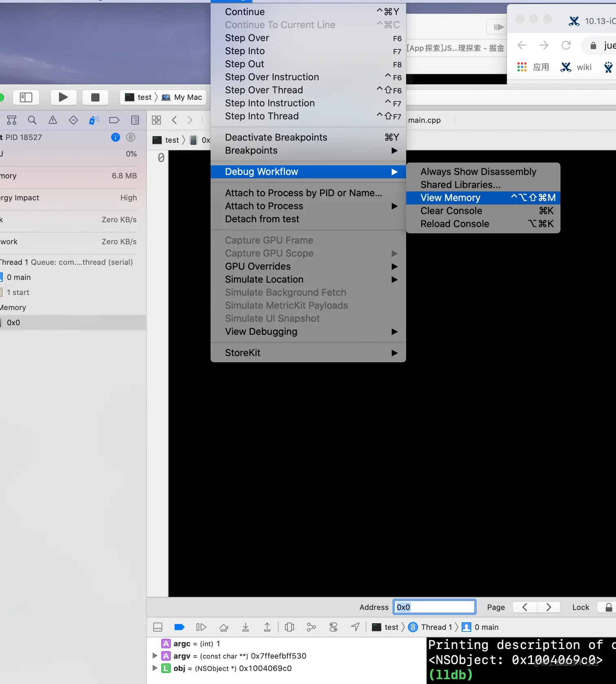Open the report navigator icon
Image resolution: width=616 pixels, height=684 pixels.
tap(135, 120)
